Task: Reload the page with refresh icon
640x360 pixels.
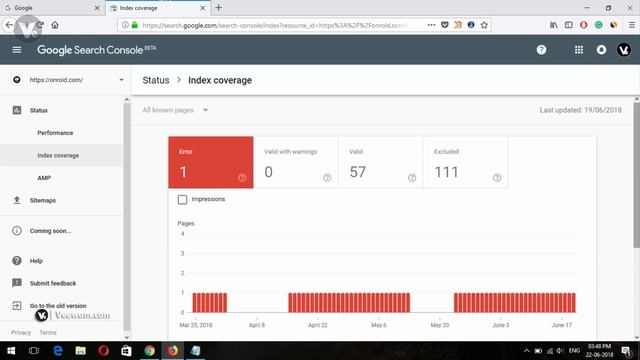Action: tap(40, 25)
